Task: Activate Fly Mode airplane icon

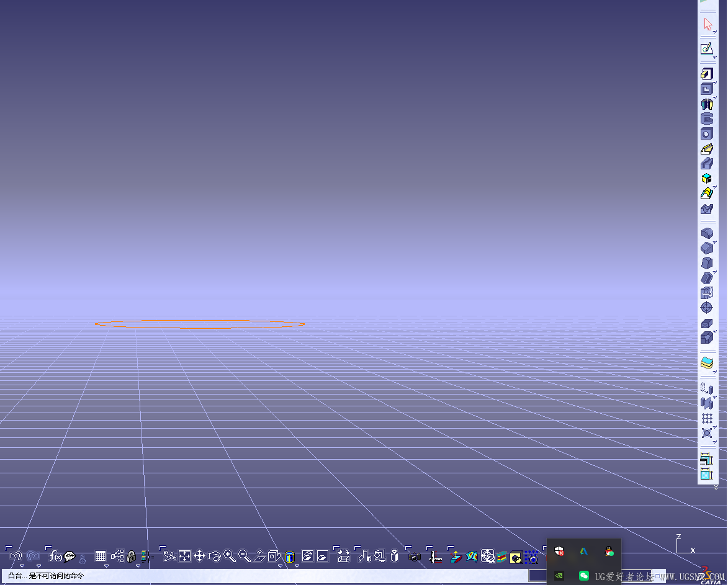Action: pos(169,556)
